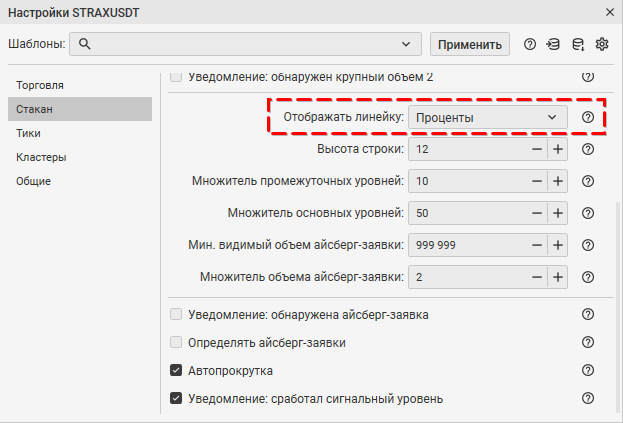The height and width of the screenshot is (423, 623).
Task: Click the Применить button
Action: (x=470, y=44)
